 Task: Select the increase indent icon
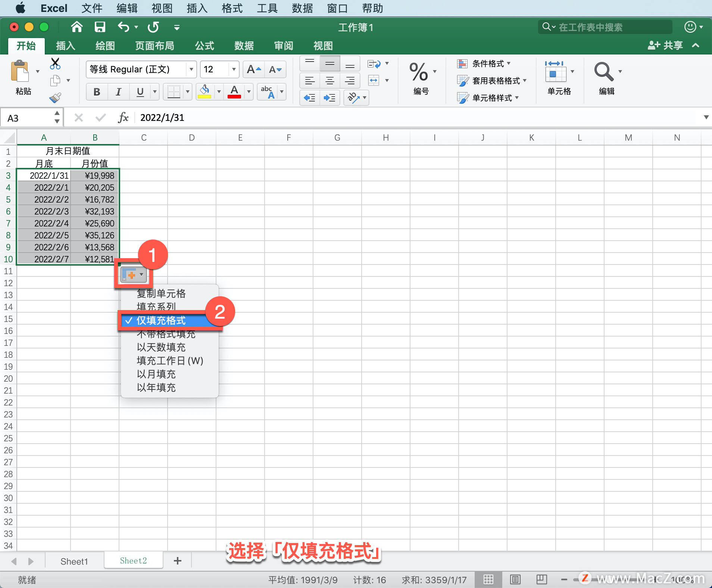click(x=330, y=98)
